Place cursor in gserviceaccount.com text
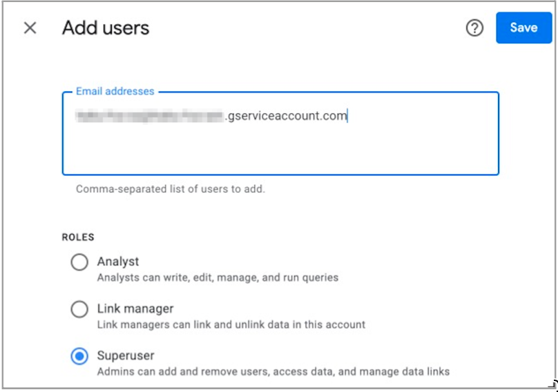Image resolution: width=558 pixels, height=392 pixels. point(287,116)
